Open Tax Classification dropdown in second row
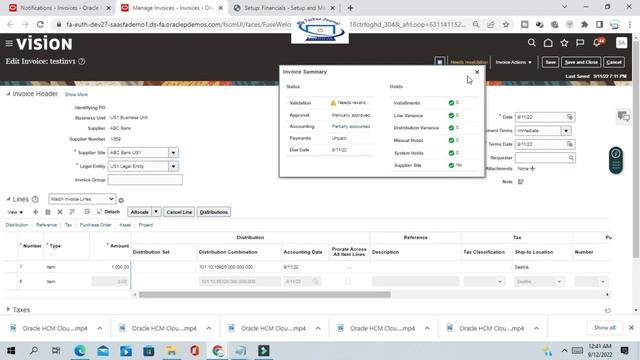The image size is (640, 360). pos(500,282)
